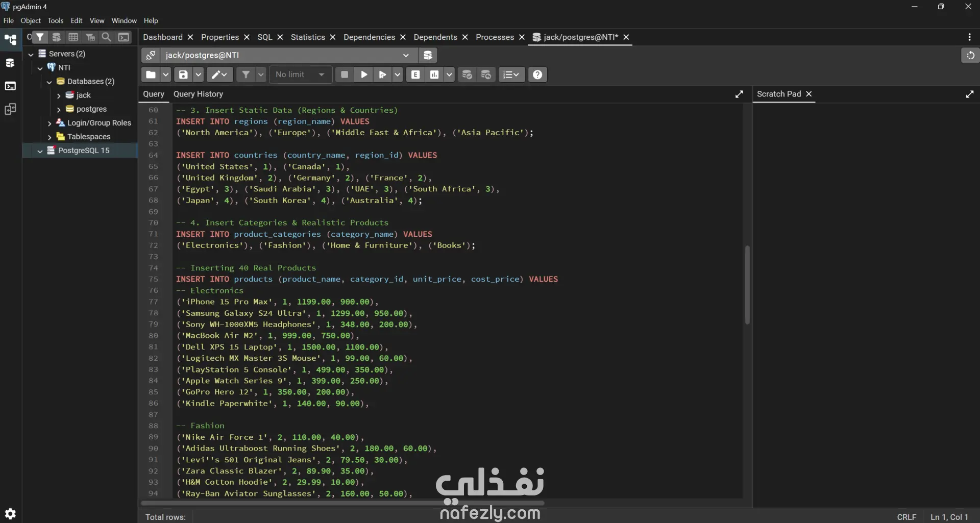This screenshot has width=980, height=523.
Task: Open a new query tool for the current connection
Action: click(428, 55)
